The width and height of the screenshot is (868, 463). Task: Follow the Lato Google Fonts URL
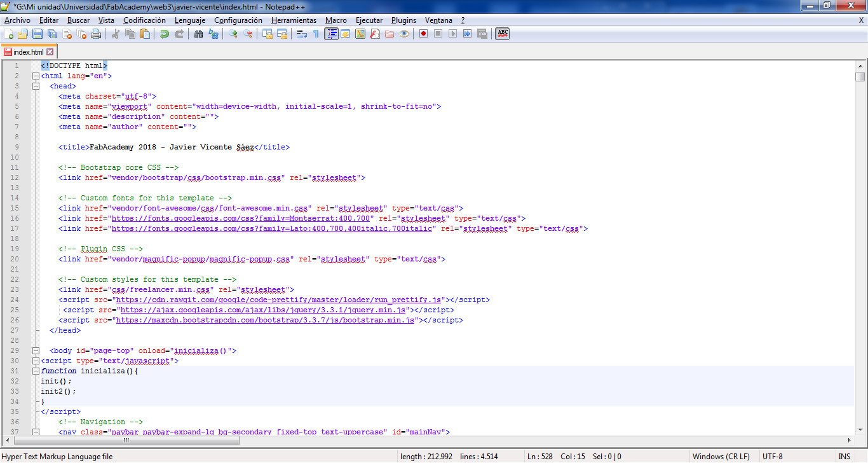tap(273, 228)
